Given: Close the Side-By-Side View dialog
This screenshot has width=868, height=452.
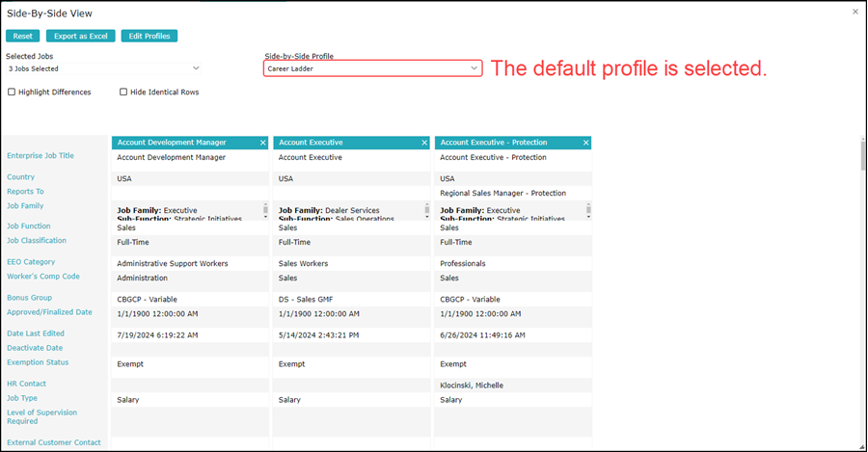Looking at the screenshot, I should tap(855, 12).
